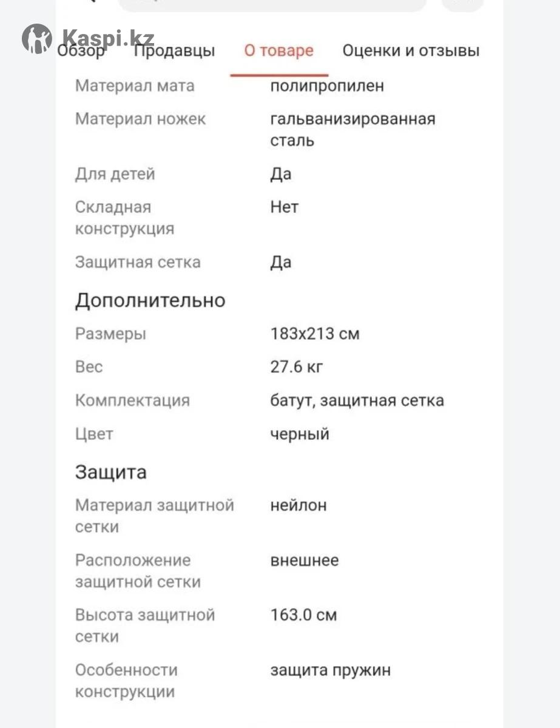The height and width of the screenshot is (728, 560).
Task: Select the полипропилен value text
Action: [x=327, y=86]
